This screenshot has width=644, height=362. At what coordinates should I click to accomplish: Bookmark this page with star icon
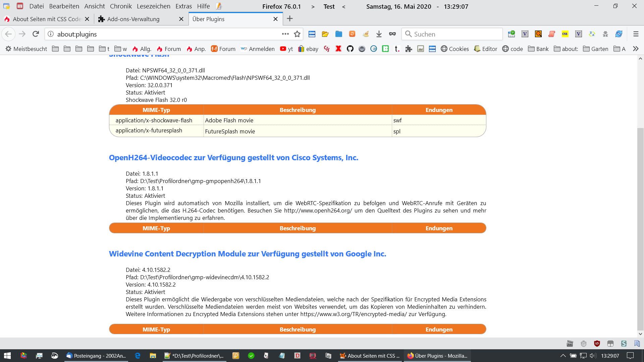297,34
